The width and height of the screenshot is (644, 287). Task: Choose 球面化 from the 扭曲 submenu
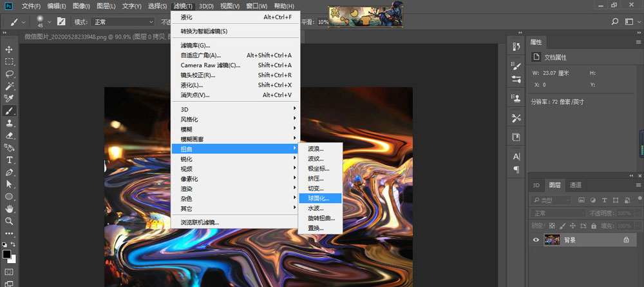click(319, 198)
